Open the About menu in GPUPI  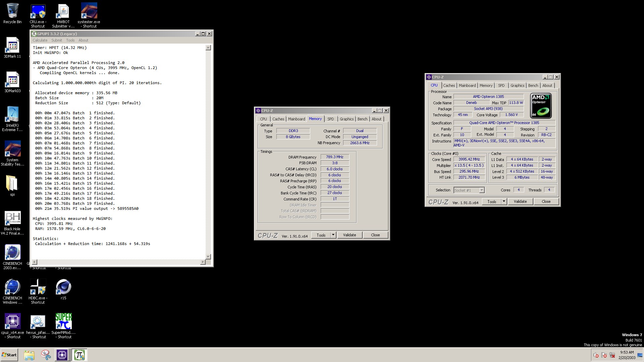pyautogui.click(x=84, y=40)
